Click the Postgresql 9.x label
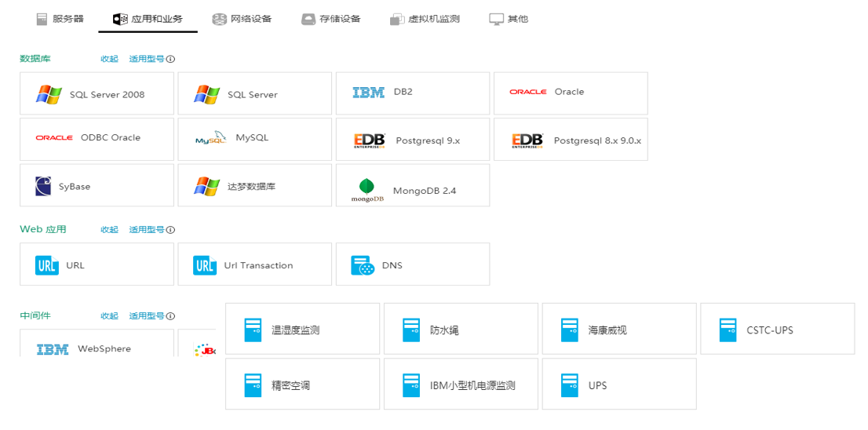Image resolution: width=868 pixels, height=430 pixels. pyautogui.click(x=428, y=140)
